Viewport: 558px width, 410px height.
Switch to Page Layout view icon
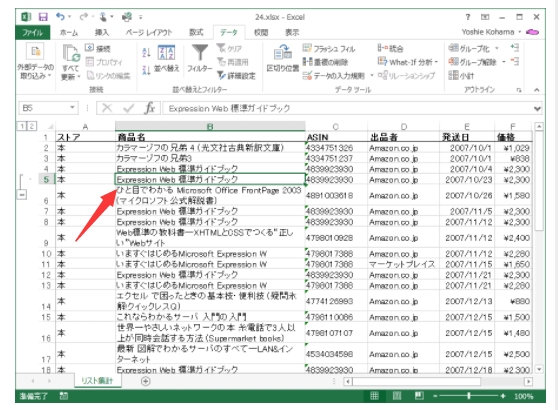coord(397,396)
